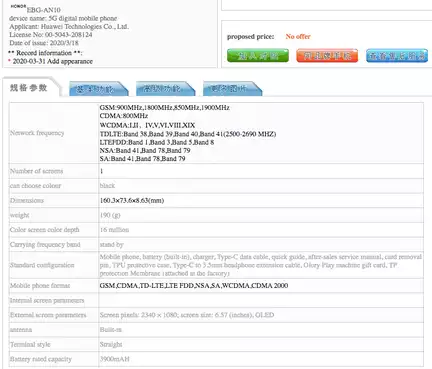Click the Network frequency row label
432x369 pixels.
click(x=37, y=133)
